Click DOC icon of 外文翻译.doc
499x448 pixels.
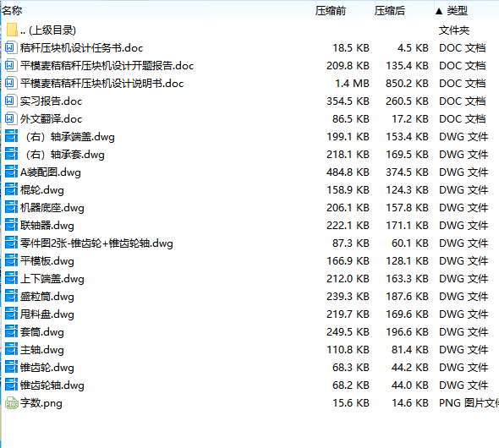10,119
